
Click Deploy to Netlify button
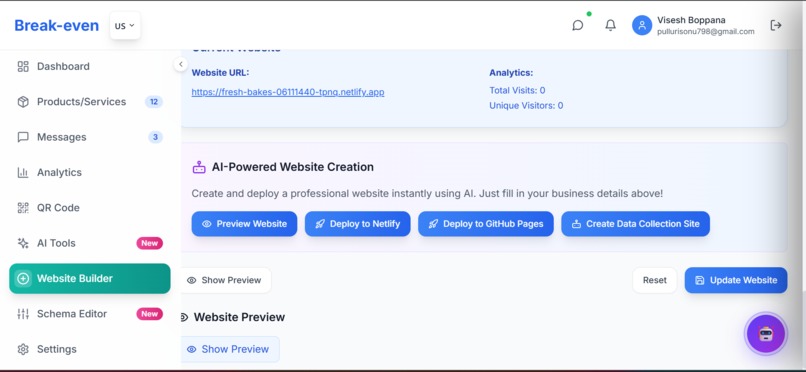pos(358,224)
